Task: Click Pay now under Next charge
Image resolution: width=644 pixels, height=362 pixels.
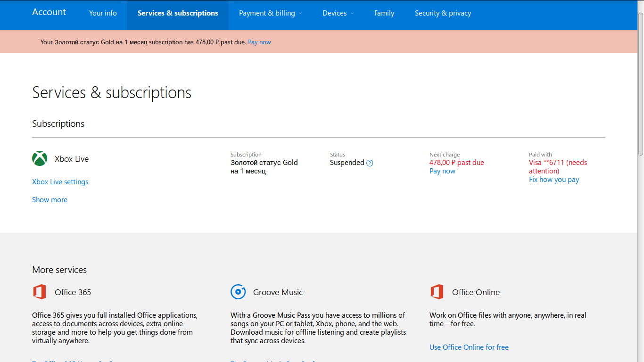Action: (x=442, y=171)
